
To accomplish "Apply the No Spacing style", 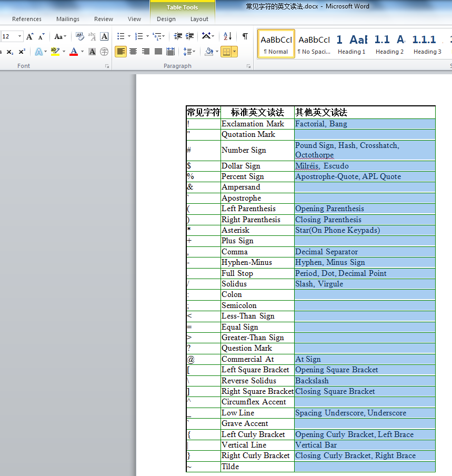I will point(314,44).
